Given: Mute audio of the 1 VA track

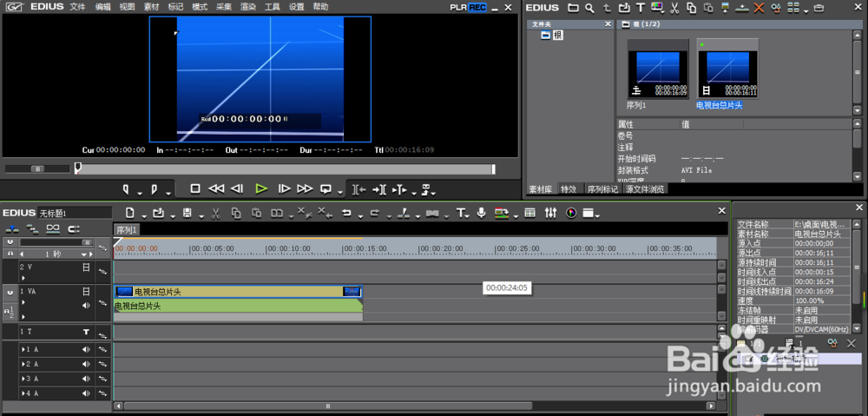Looking at the screenshot, I should pos(86,305).
